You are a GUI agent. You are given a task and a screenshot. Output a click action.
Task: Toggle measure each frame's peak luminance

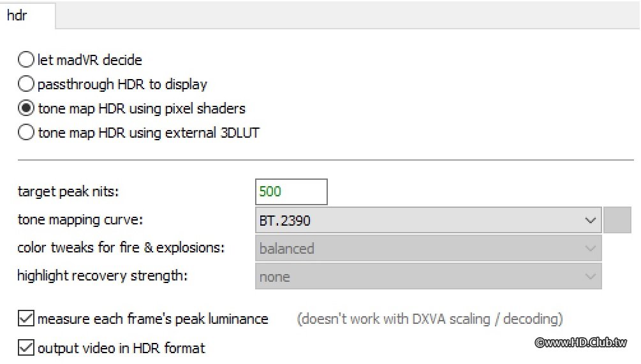(x=26, y=318)
